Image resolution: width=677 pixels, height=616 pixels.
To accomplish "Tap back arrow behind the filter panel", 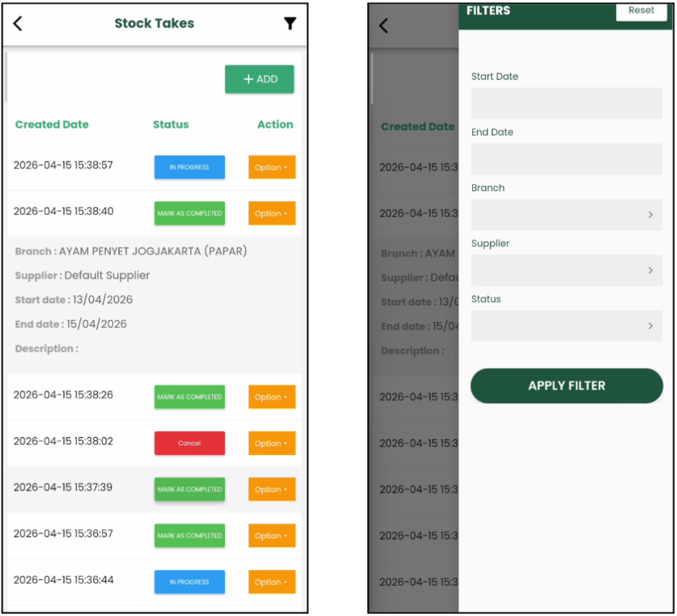I will coord(384,26).
